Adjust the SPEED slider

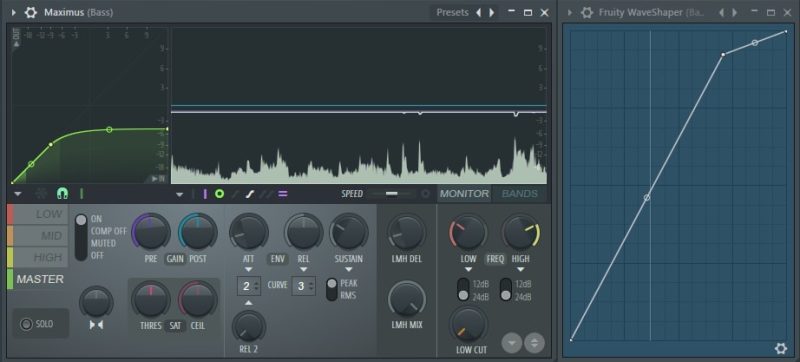point(392,194)
